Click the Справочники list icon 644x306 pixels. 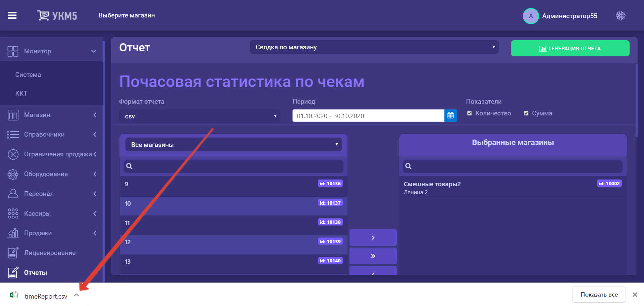point(13,135)
